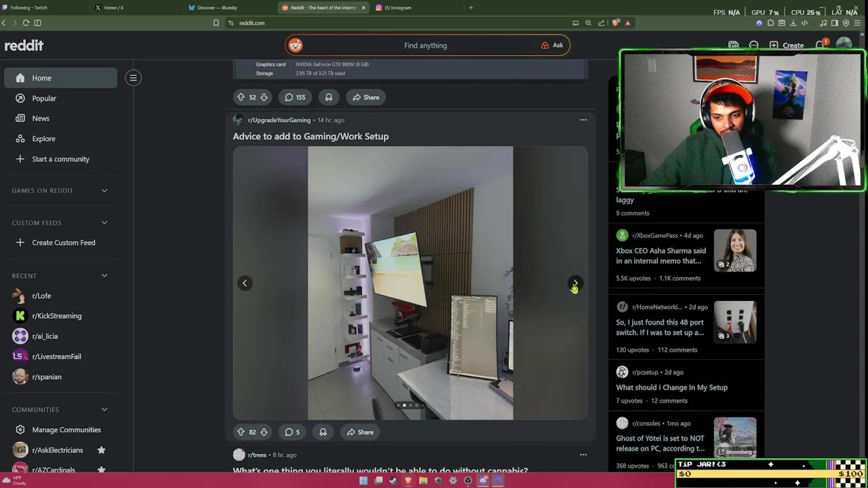This screenshot has width=868, height=488.
Task: Open post title Advice to add to Gaming/Work Setup
Action: click(x=311, y=136)
